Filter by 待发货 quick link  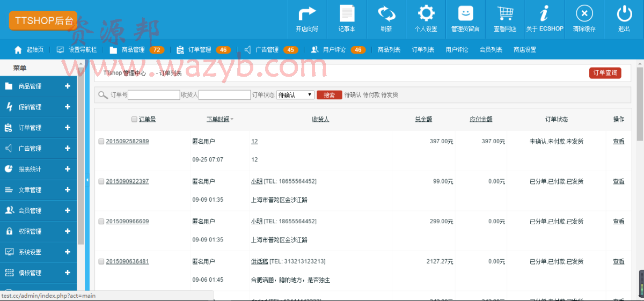point(390,95)
